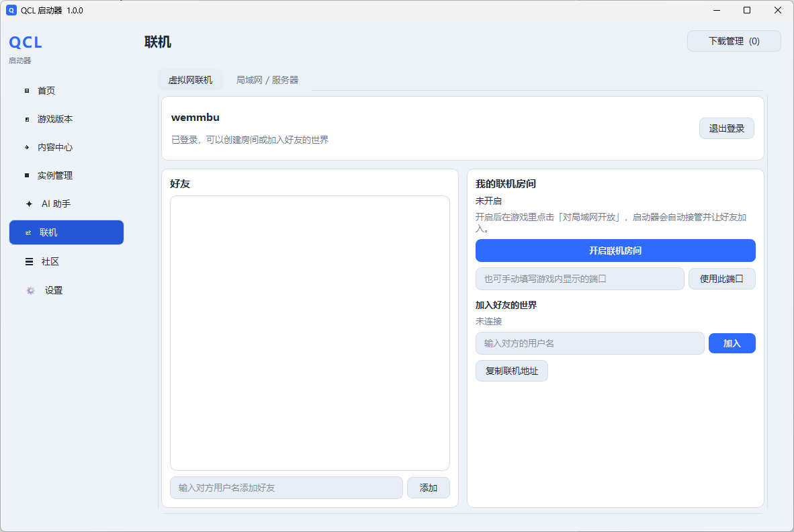Start room with 开启联机房间 button
This screenshot has height=532, width=794.
coord(615,251)
